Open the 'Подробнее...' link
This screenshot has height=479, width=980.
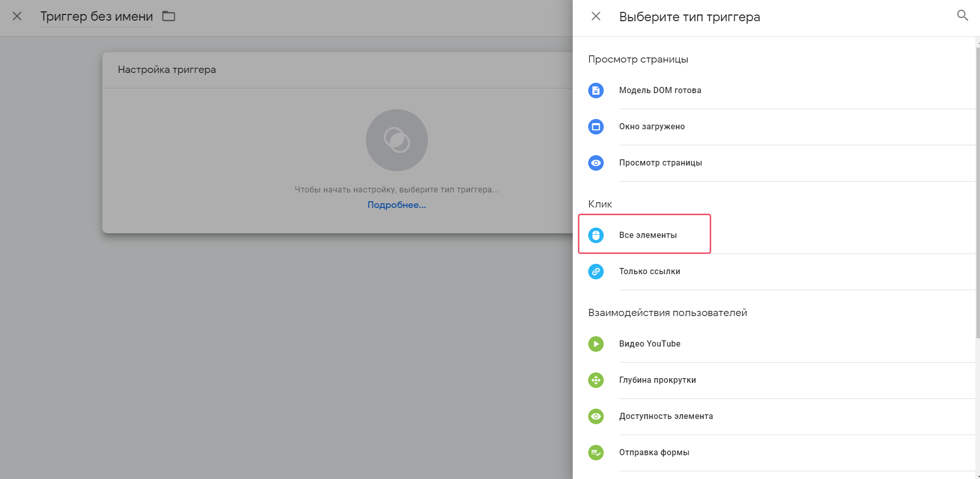click(x=396, y=205)
